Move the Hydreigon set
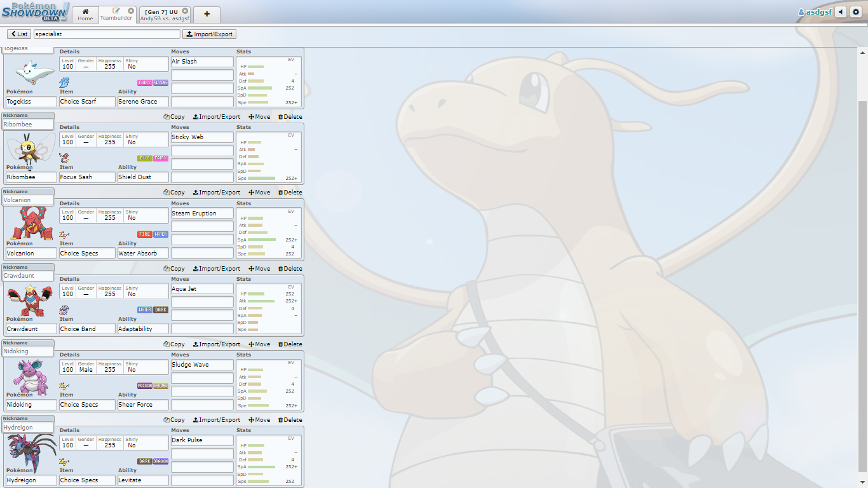868x488 pixels. point(259,420)
